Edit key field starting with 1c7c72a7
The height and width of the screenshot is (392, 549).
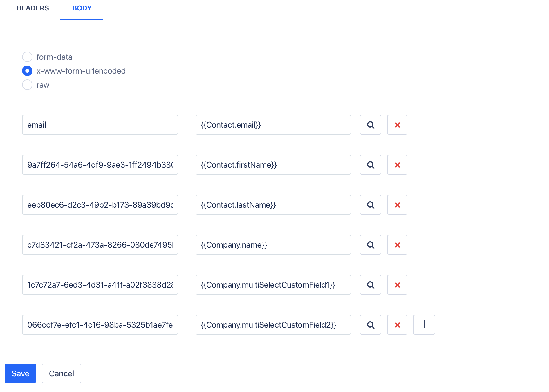pos(100,285)
